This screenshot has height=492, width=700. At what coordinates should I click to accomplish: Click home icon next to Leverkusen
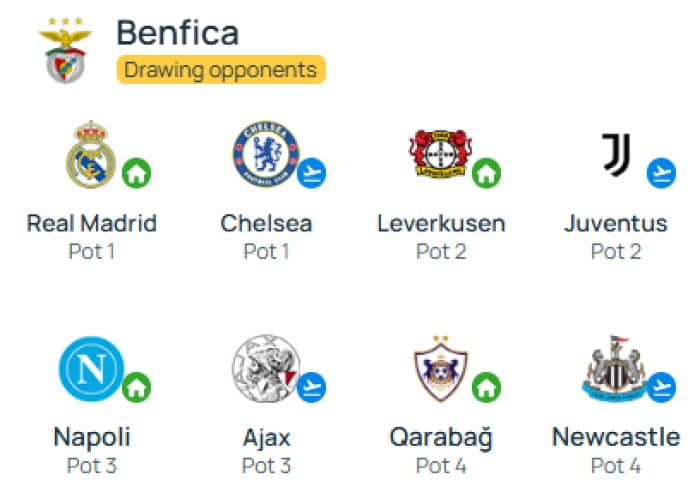click(x=487, y=173)
